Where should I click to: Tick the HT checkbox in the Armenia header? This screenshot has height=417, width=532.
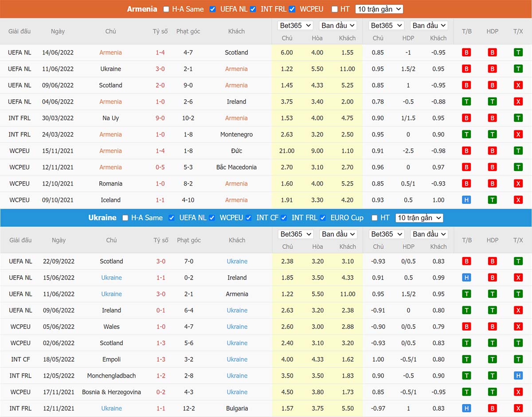[x=334, y=9]
